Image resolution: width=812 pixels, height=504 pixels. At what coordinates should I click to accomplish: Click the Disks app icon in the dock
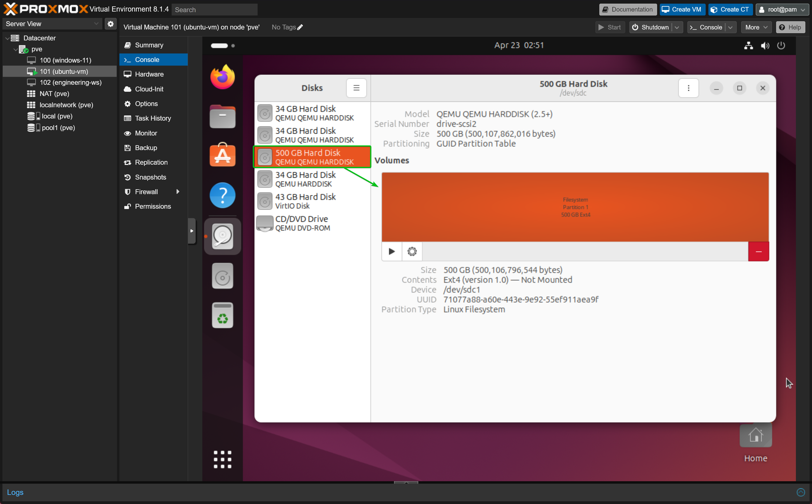222,236
